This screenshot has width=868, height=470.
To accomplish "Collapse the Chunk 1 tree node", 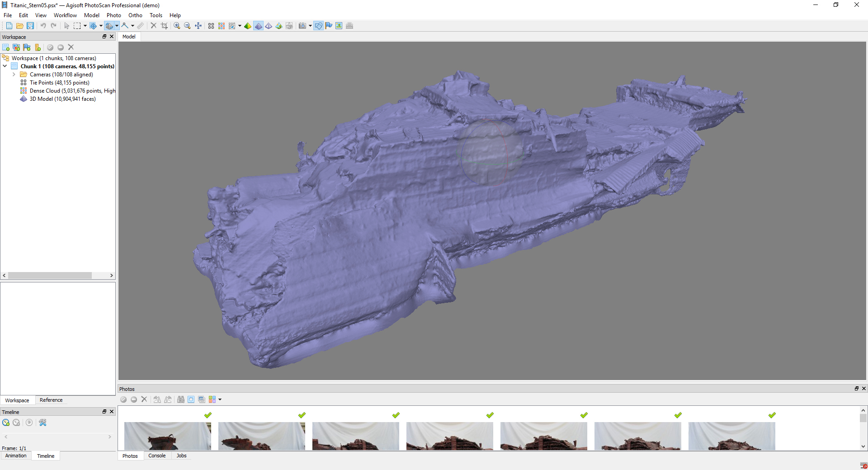I will click(x=5, y=66).
